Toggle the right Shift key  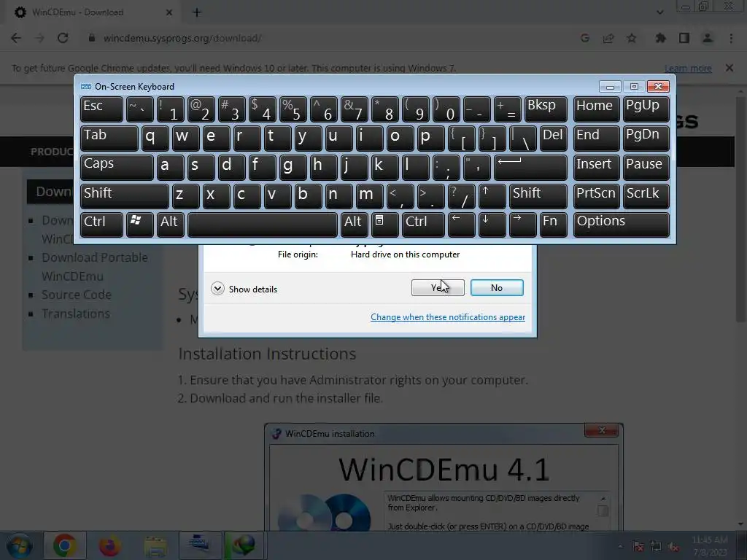pyautogui.click(x=538, y=196)
